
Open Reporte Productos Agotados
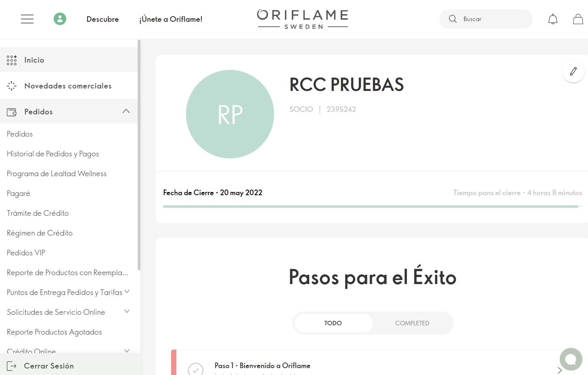point(54,332)
